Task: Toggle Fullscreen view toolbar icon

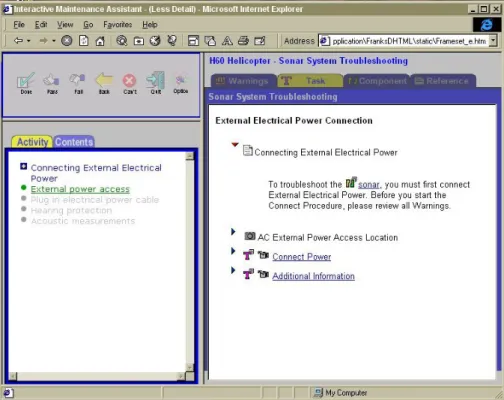Action: [x=193, y=41]
